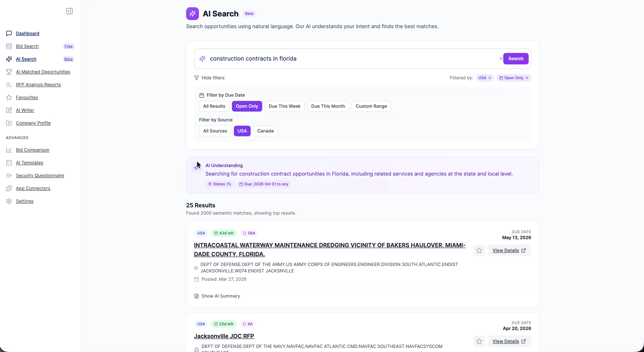Open AI Search sidebar link
The height and width of the screenshot is (352, 644).
tap(26, 59)
